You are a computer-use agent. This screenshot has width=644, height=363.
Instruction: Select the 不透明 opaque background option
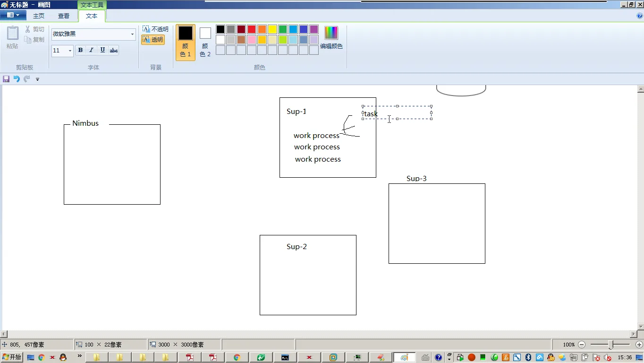[155, 29]
